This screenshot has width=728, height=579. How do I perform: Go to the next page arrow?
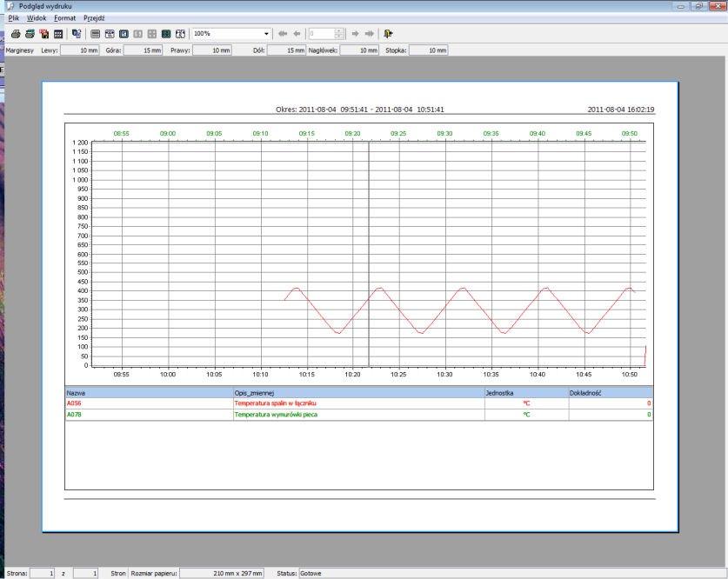[355, 34]
